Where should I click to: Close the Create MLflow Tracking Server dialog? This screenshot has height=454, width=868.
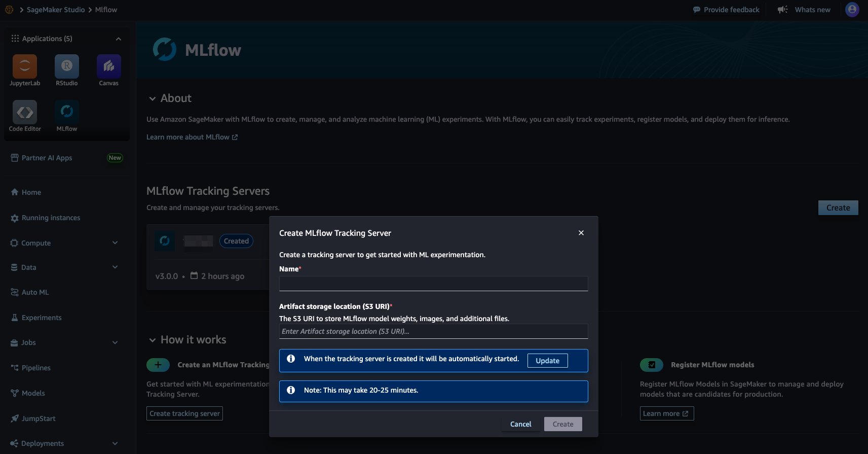coord(581,233)
